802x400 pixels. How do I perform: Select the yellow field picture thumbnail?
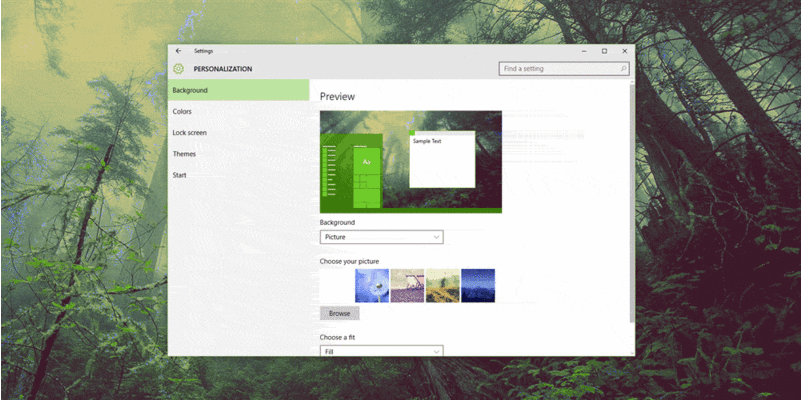442,285
